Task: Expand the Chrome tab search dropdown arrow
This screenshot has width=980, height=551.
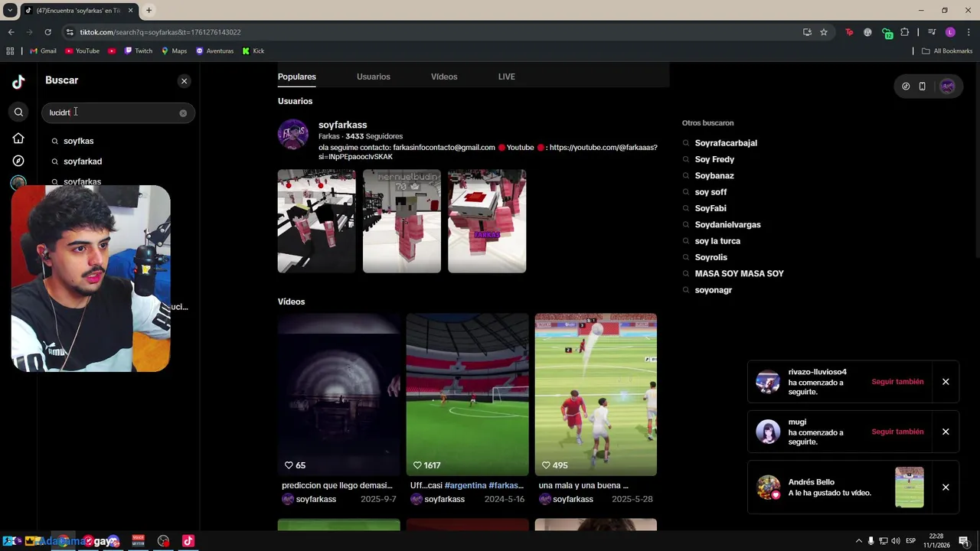Action: [x=10, y=11]
